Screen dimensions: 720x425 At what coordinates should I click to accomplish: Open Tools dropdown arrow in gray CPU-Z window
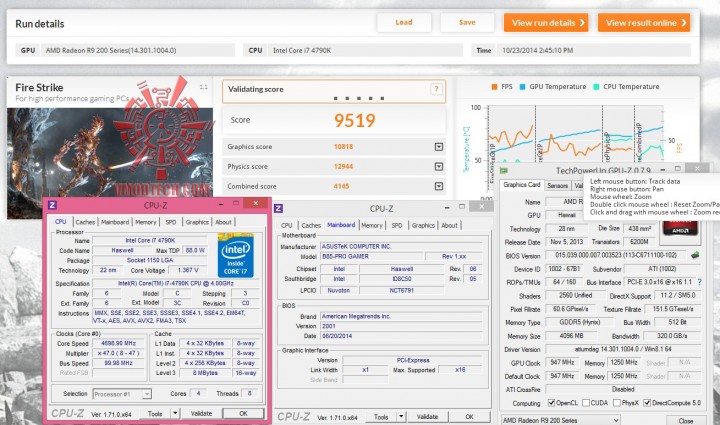tap(401, 417)
